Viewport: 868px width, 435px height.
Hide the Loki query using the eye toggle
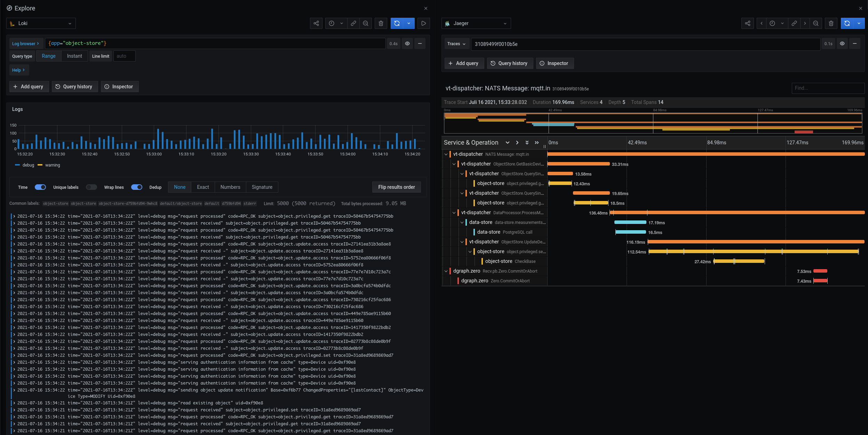pos(406,43)
